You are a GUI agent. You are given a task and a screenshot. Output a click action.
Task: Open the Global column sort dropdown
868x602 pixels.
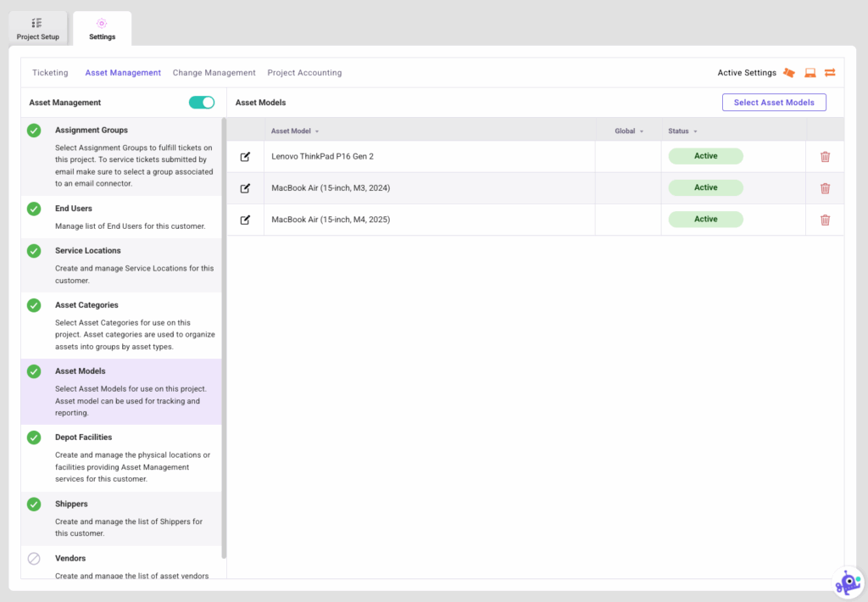click(x=642, y=131)
